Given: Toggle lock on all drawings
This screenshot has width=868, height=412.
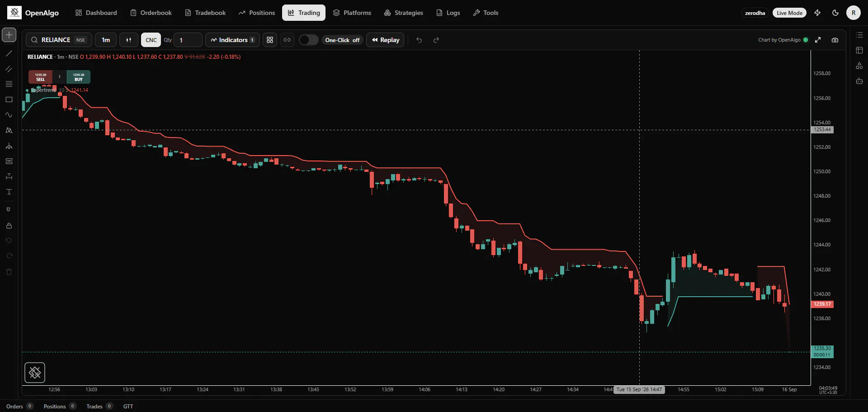Looking at the screenshot, I should click(9, 225).
